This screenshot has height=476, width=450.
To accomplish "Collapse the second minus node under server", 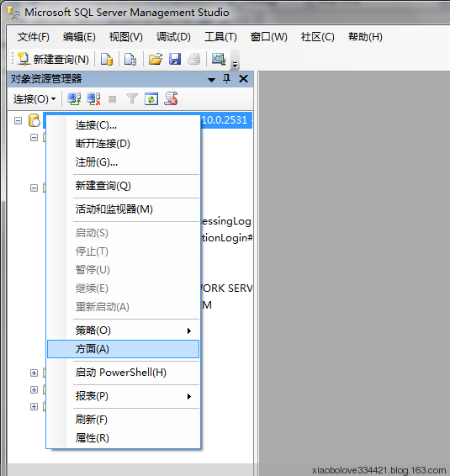I will point(34,188).
